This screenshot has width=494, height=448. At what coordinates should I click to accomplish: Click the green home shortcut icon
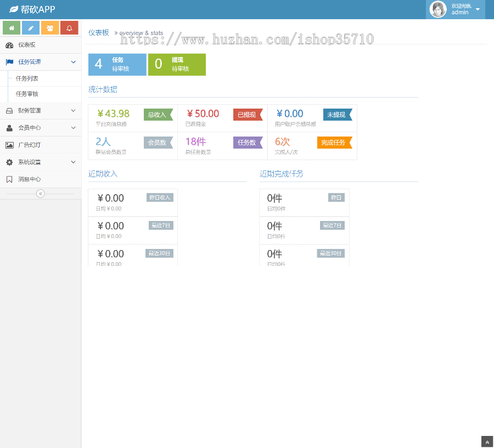click(x=12, y=28)
